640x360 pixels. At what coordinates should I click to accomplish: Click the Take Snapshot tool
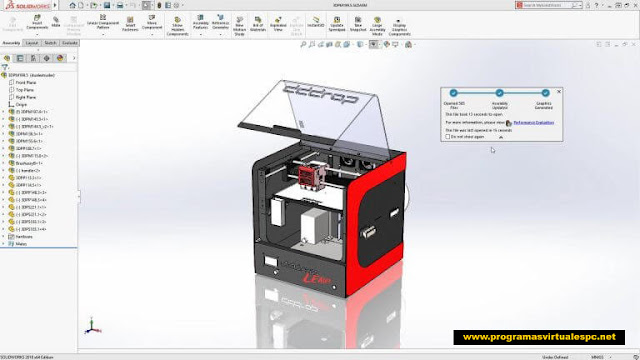358,24
